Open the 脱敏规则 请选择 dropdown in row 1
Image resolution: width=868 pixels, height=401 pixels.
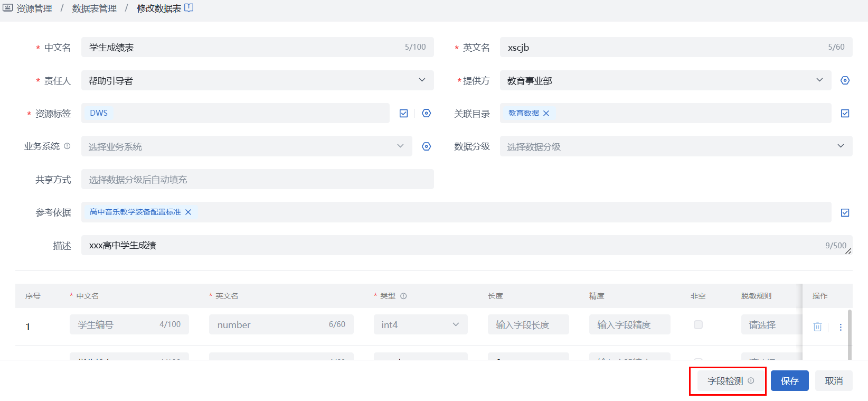tap(771, 324)
